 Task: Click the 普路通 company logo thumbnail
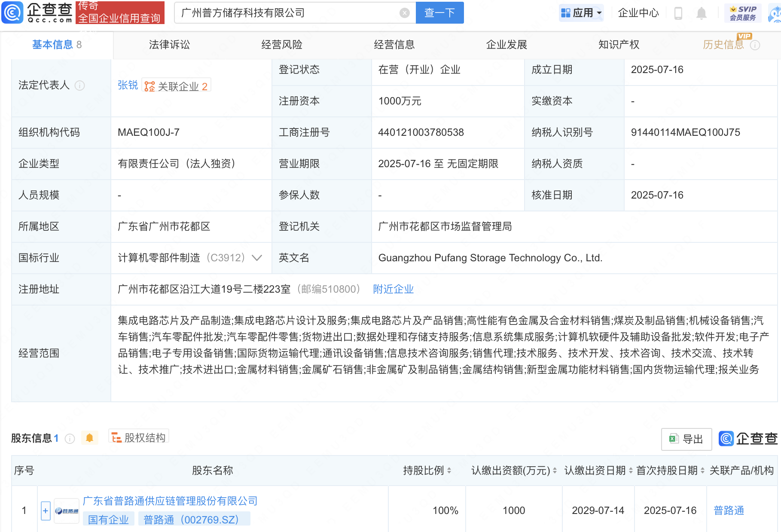[x=67, y=511]
